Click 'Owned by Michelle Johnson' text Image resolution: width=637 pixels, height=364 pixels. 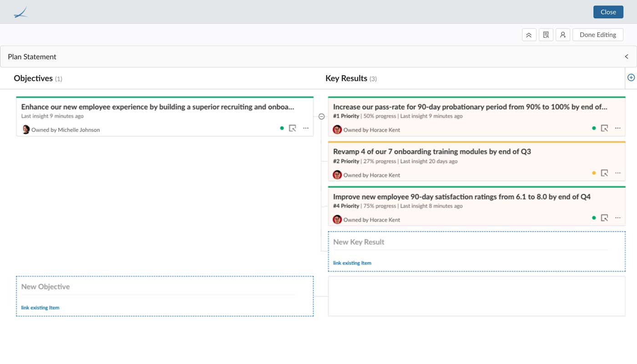click(66, 130)
